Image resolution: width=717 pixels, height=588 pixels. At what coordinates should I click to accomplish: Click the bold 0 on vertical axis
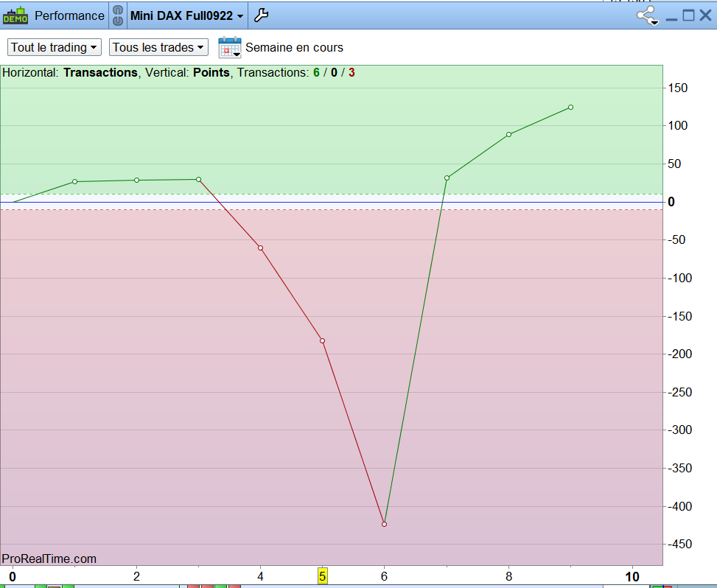[671, 202]
